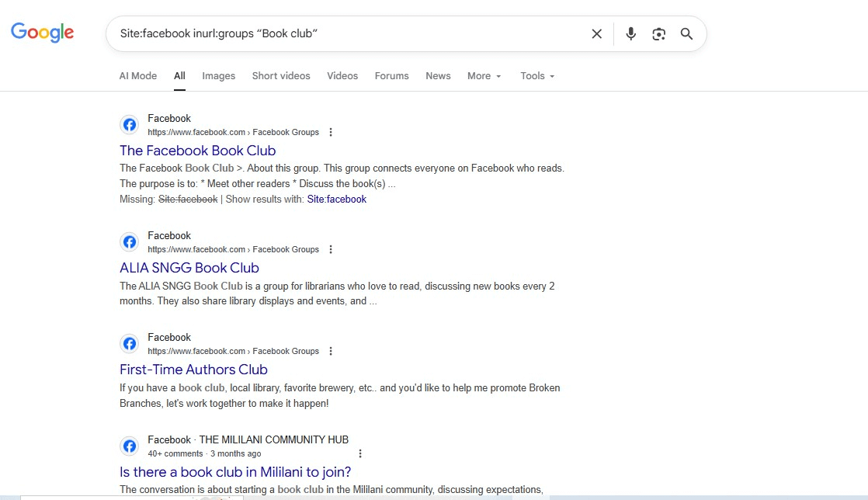Open the three-dot menu beside the Mililani result
Viewport: 868px width, 500px height.
359,453
